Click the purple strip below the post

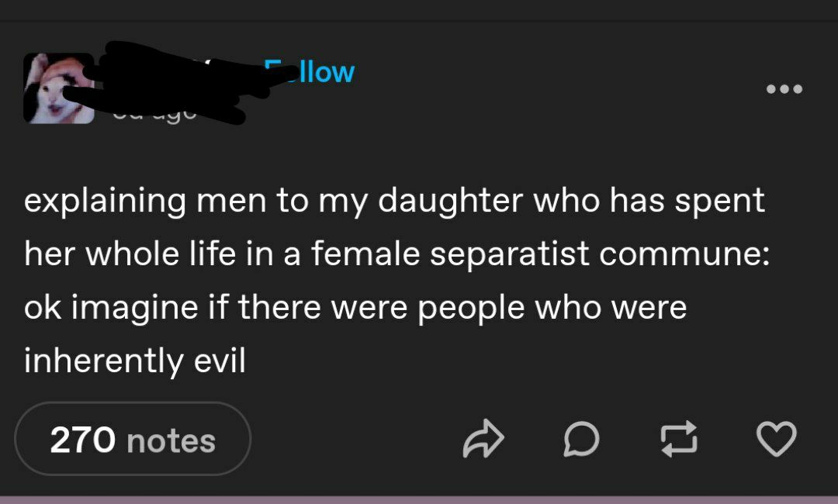[x=419, y=500]
